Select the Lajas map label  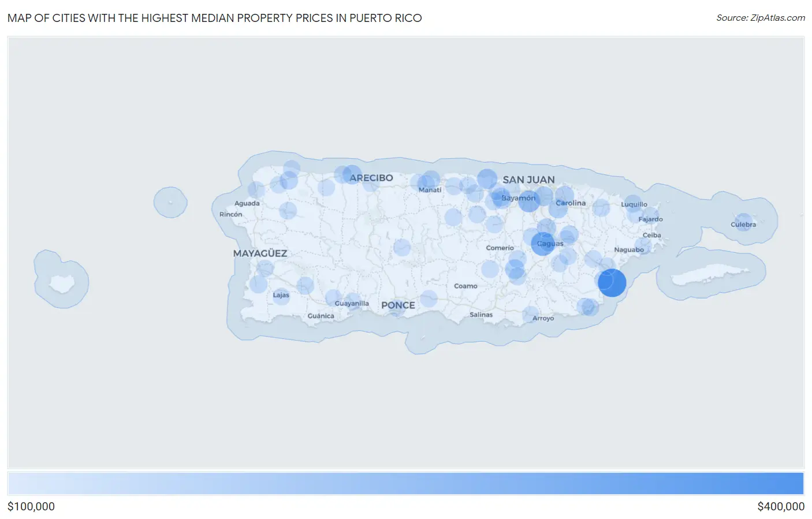281,295
